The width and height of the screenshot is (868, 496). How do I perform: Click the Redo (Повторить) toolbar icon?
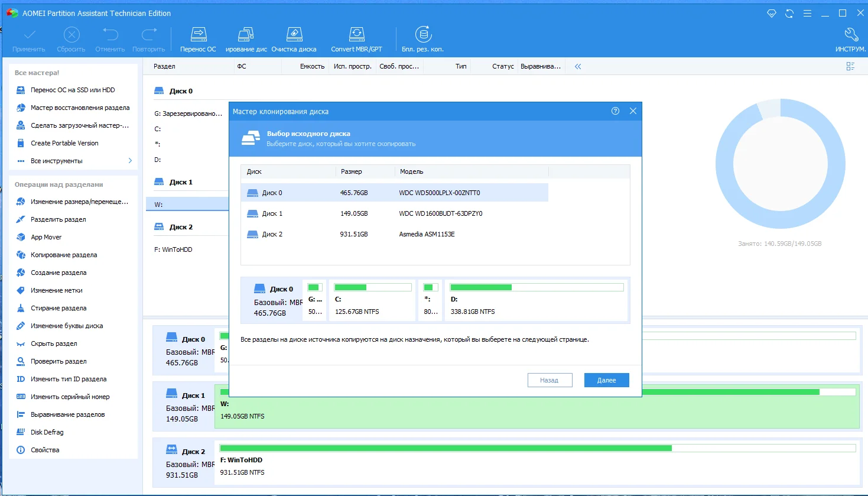point(149,35)
